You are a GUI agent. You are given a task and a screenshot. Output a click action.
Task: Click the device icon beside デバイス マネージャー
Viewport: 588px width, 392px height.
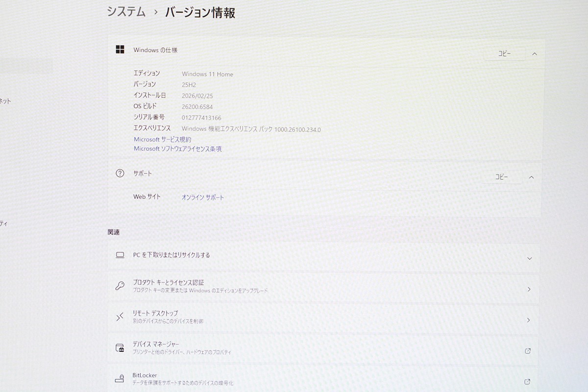tap(119, 347)
